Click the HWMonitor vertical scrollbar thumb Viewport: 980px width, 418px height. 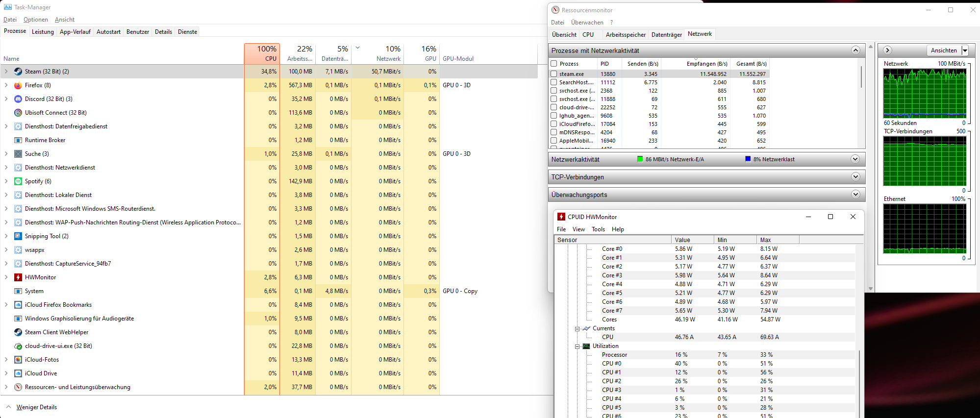[860, 383]
